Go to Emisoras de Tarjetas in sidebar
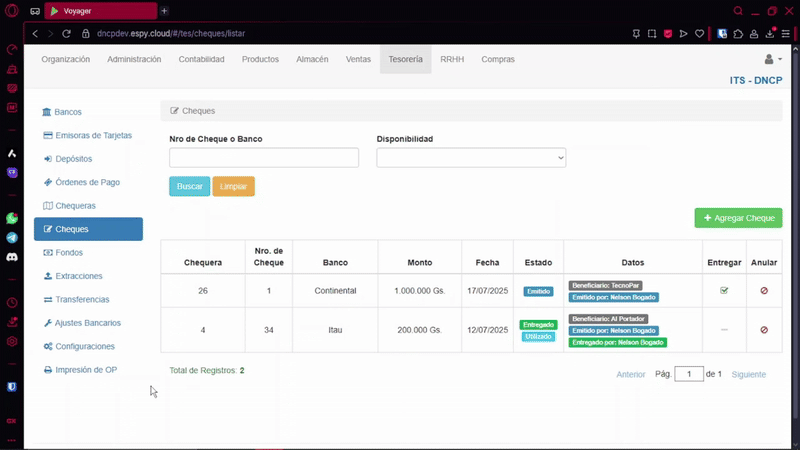Viewport: 800px width, 450px height. (93, 135)
